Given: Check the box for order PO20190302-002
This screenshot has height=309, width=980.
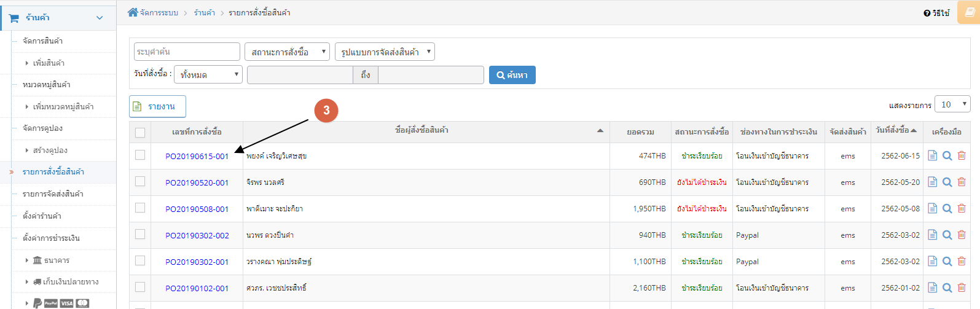Looking at the screenshot, I should point(140,235).
